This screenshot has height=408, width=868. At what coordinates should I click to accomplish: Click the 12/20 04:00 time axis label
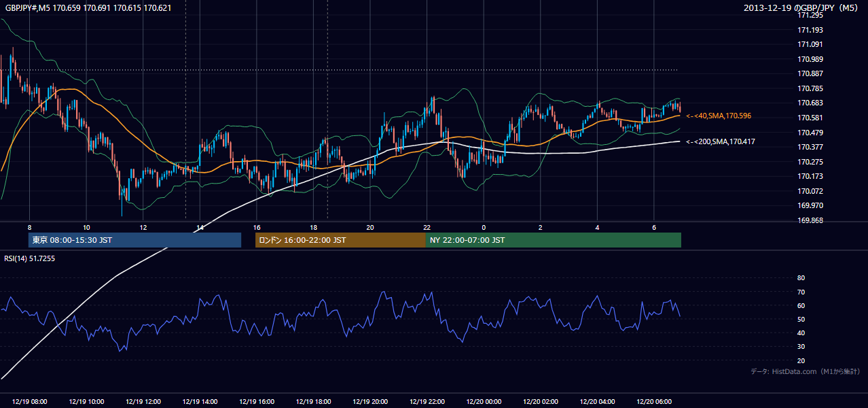pos(597,402)
